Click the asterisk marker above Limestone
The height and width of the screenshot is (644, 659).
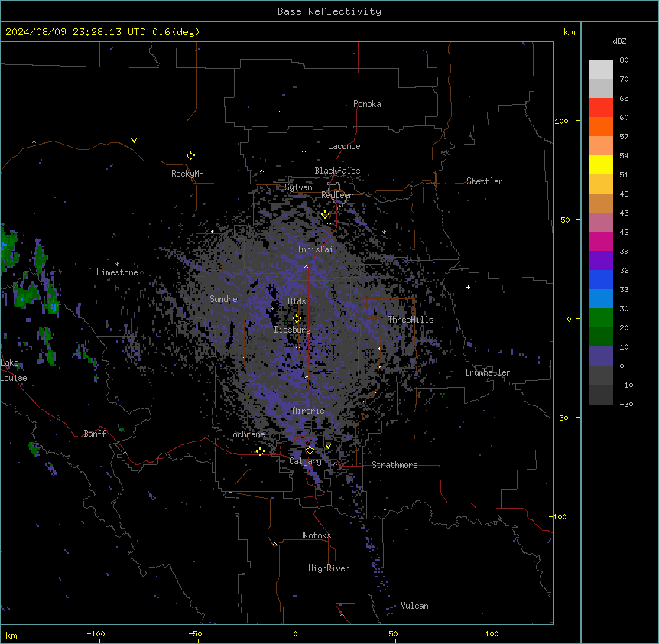tap(117, 265)
